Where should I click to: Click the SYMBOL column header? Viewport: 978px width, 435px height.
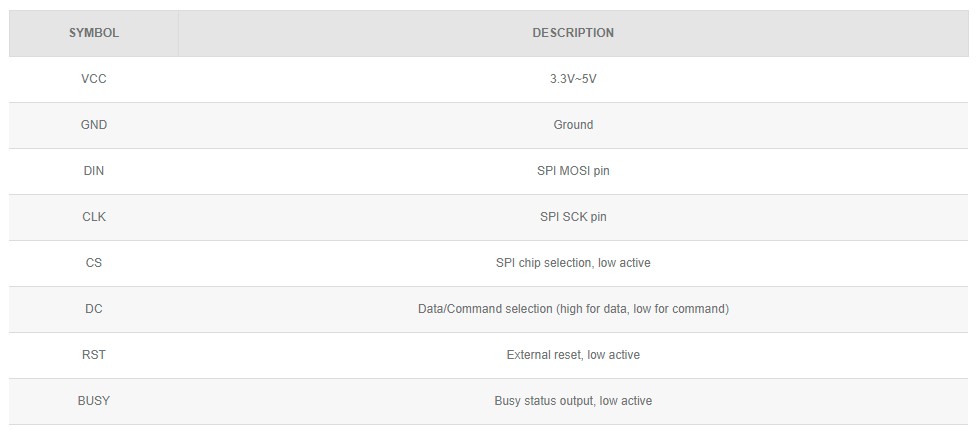click(x=94, y=33)
